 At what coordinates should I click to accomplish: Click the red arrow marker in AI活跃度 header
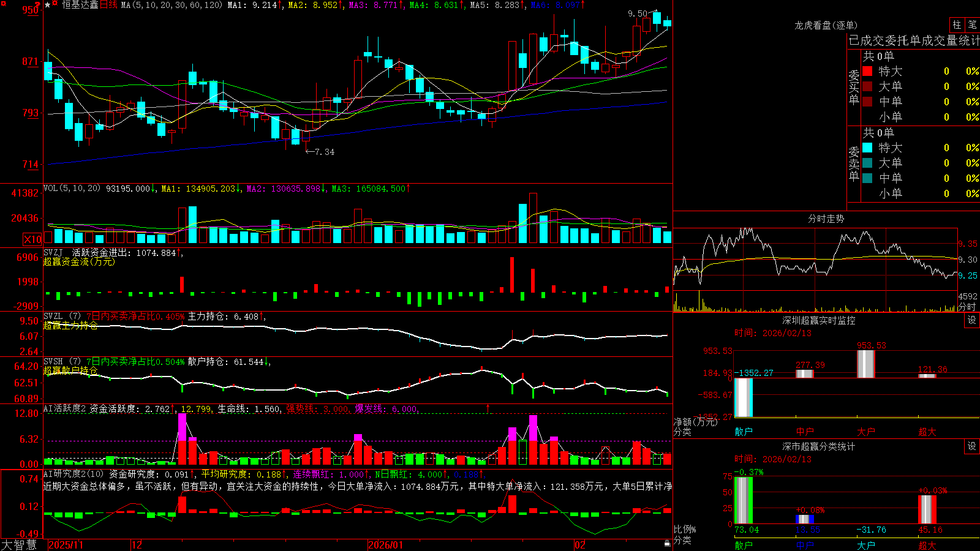pyautogui.click(x=488, y=408)
